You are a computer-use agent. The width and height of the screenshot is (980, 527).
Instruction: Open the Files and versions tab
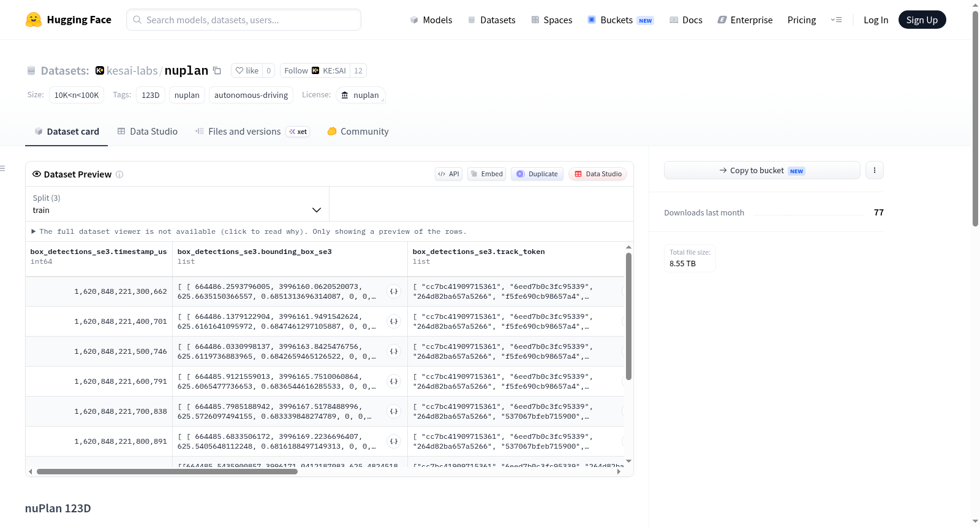(252, 132)
